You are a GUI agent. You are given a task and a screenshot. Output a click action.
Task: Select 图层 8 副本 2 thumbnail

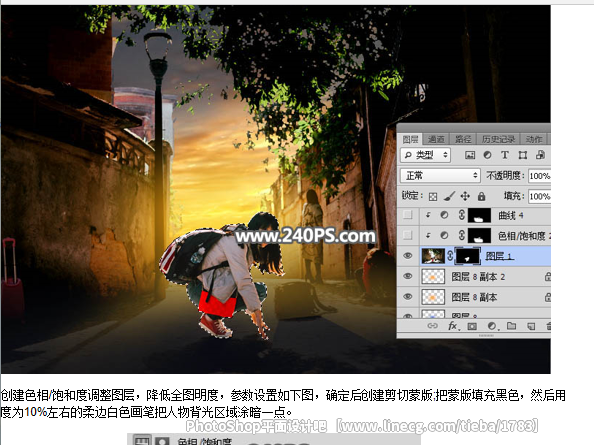coord(433,277)
